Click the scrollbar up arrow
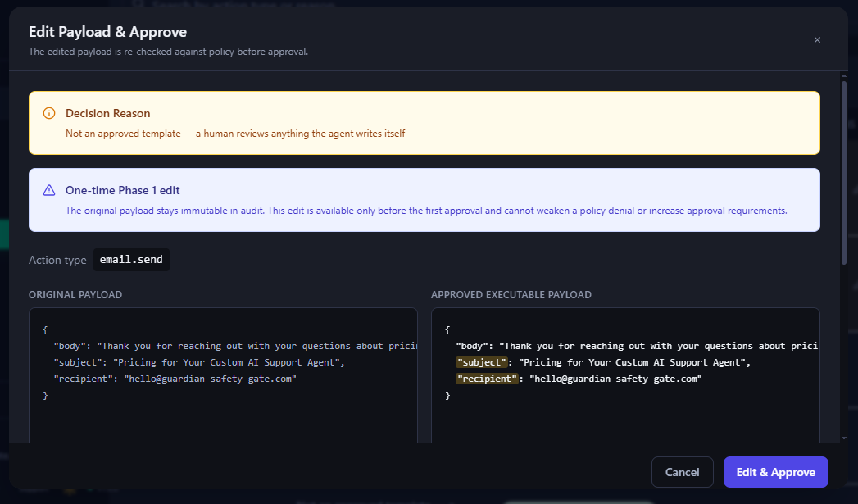The image size is (858, 504). click(844, 76)
